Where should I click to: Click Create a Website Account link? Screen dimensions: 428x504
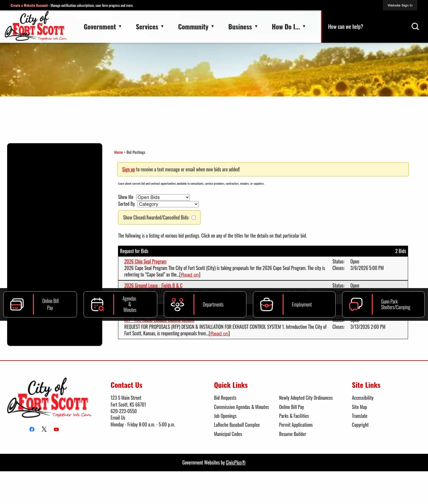(29, 5)
